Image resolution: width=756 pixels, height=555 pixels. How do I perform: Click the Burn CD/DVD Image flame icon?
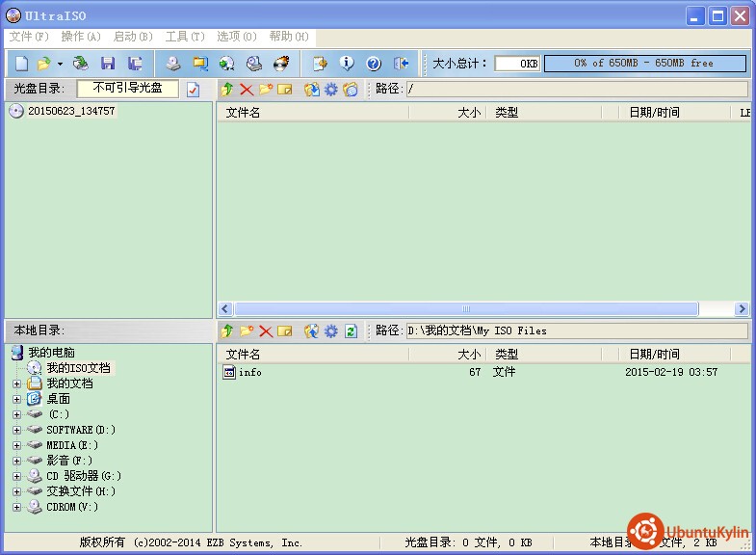[281, 64]
